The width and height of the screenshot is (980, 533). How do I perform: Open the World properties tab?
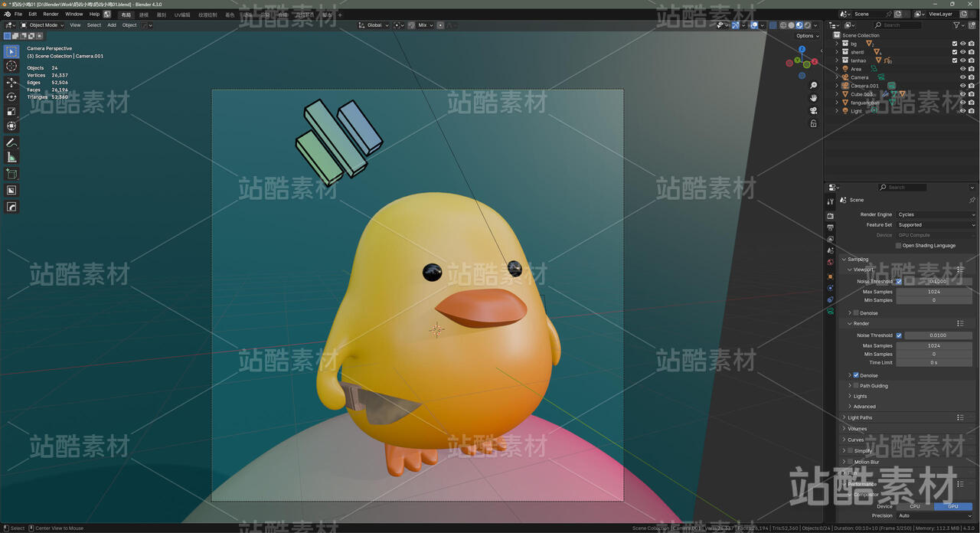(x=830, y=263)
